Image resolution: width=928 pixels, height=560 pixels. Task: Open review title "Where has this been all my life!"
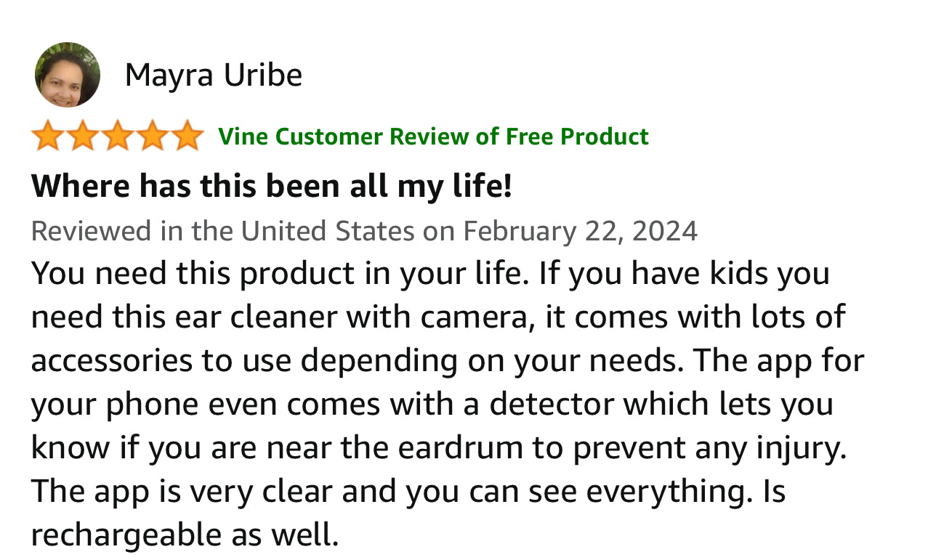click(272, 187)
